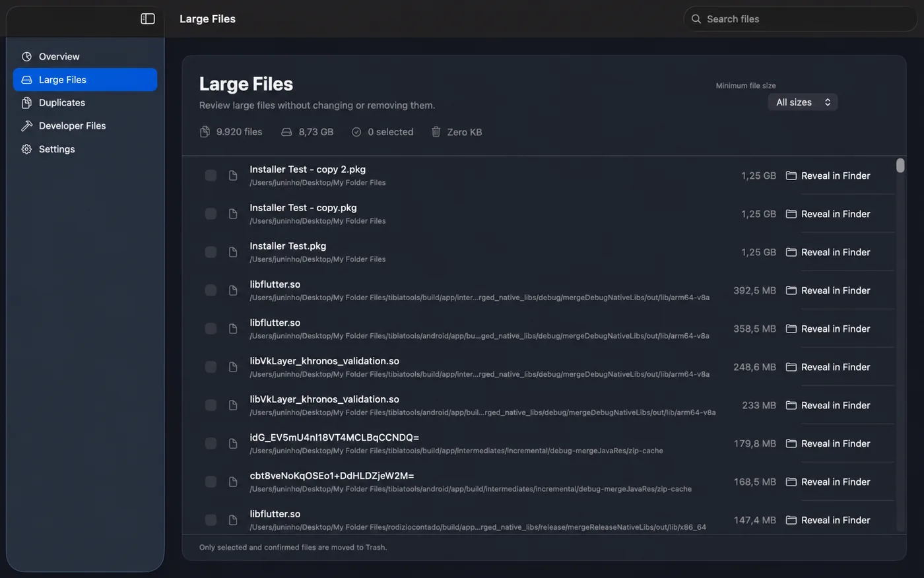Select checkbox for cbt8veNoKqOSEo1+DdHLDZjeW2M=
Screen dimensions: 924x578
click(x=211, y=482)
